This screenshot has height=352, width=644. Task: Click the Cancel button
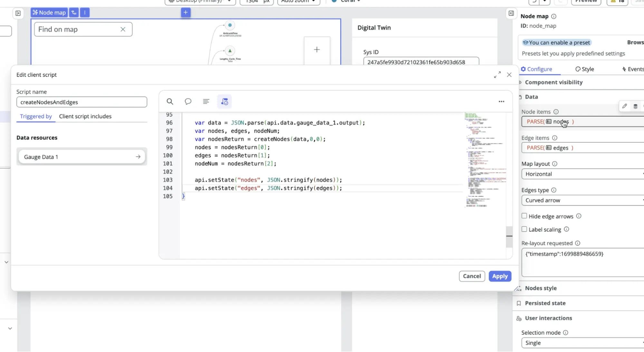click(472, 276)
